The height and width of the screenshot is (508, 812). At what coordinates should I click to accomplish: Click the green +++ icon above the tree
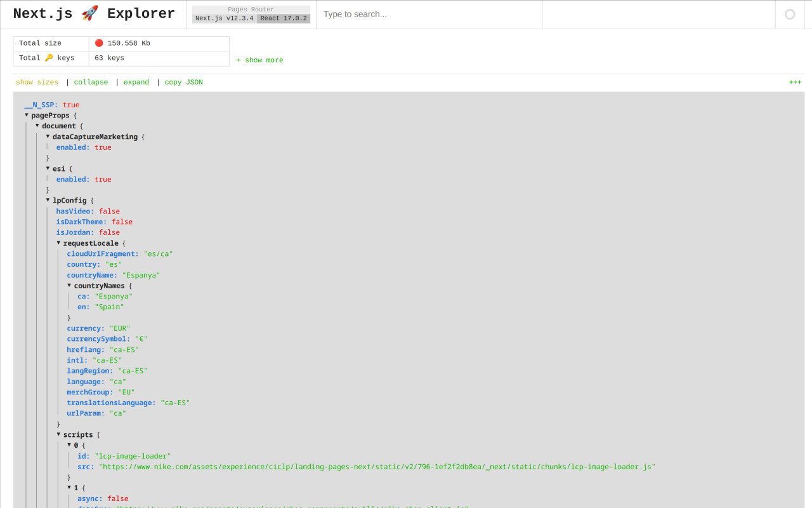(796, 82)
